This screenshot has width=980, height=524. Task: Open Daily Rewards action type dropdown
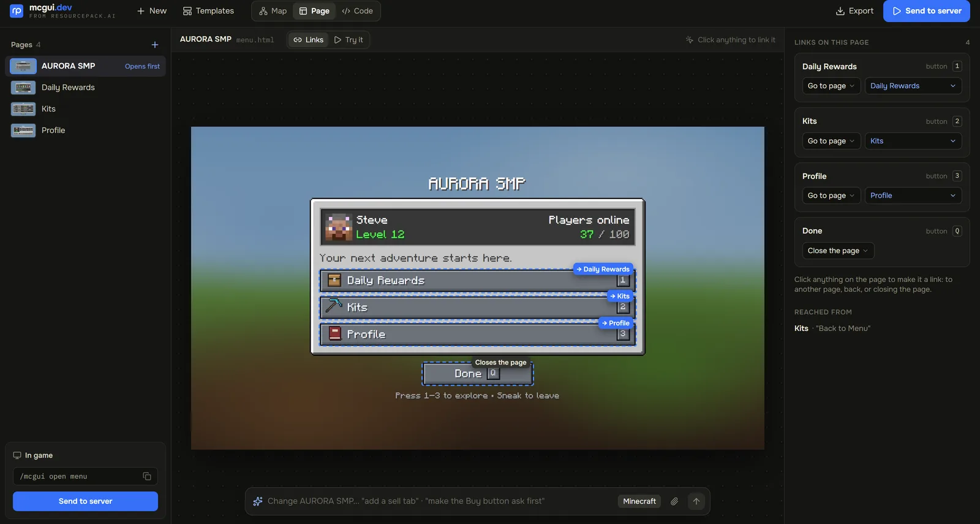(831, 86)
